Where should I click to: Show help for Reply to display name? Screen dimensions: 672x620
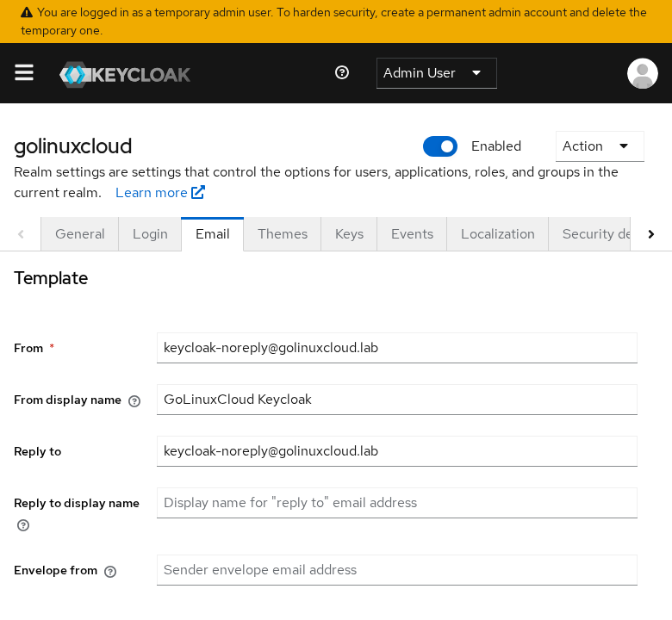pyautogui.click(x=23, y=525)
